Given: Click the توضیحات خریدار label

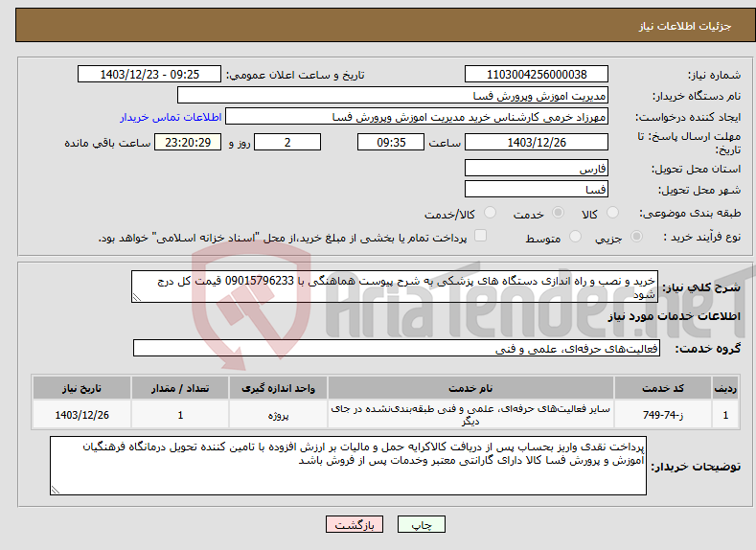Looking at the screenshot, I should [x=696, y=467].
